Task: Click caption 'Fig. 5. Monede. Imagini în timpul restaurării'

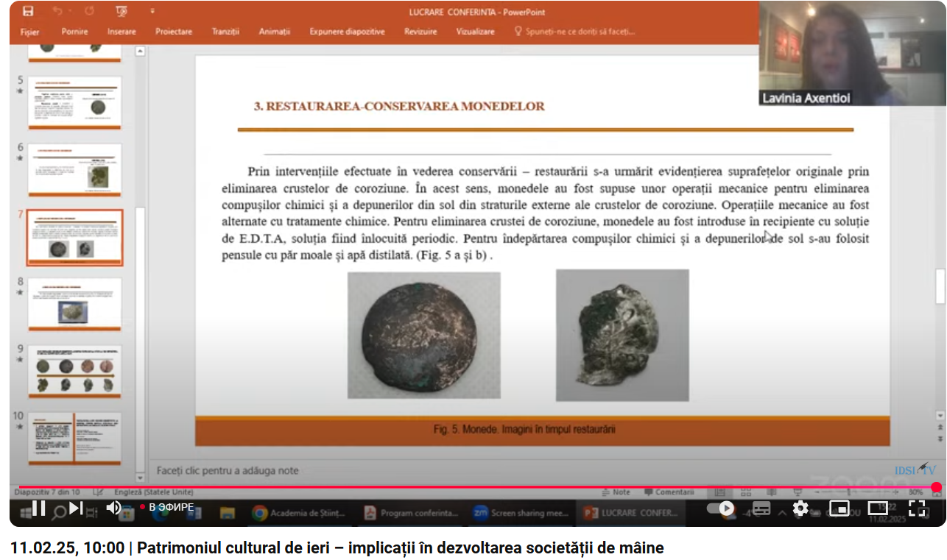Action: 524,430
